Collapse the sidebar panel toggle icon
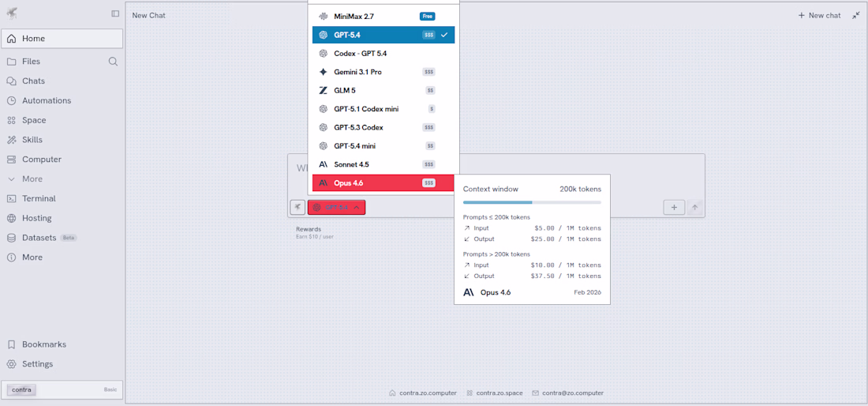The height and width of the screenshot is (406, 868). (x=115, y=13)
